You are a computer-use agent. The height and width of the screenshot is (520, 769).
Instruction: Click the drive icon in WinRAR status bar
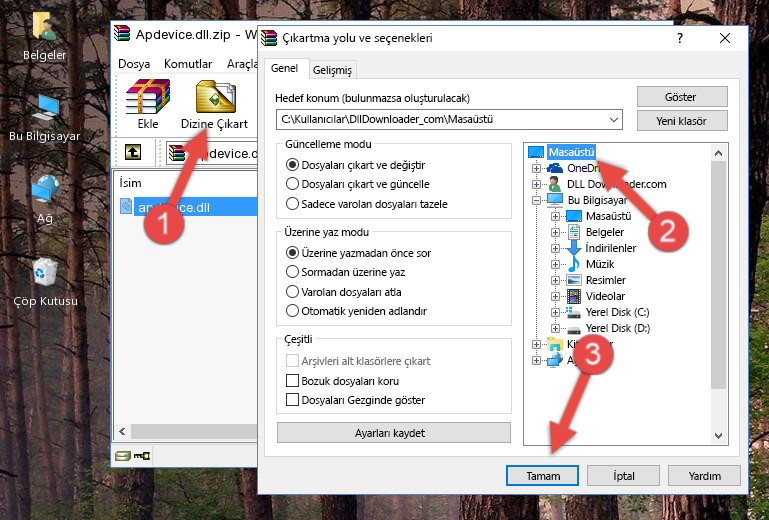click(x=123, y=456)
